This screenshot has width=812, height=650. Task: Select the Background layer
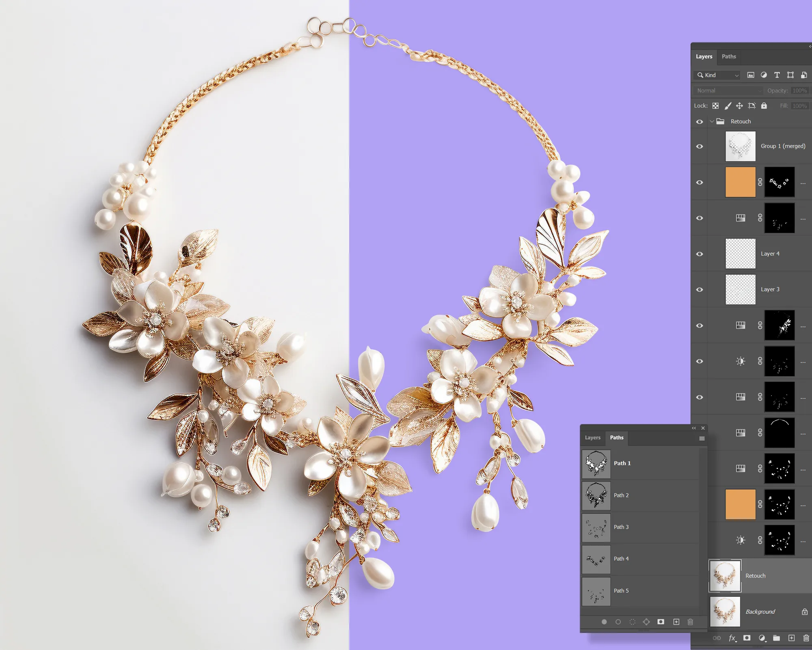click(x=760, y=612)
